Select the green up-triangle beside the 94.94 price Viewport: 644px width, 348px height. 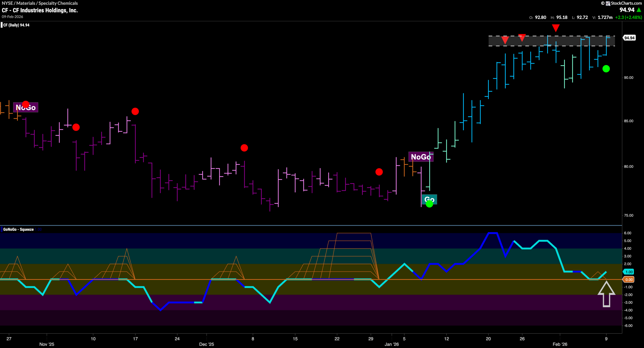(x=638, y=10)
